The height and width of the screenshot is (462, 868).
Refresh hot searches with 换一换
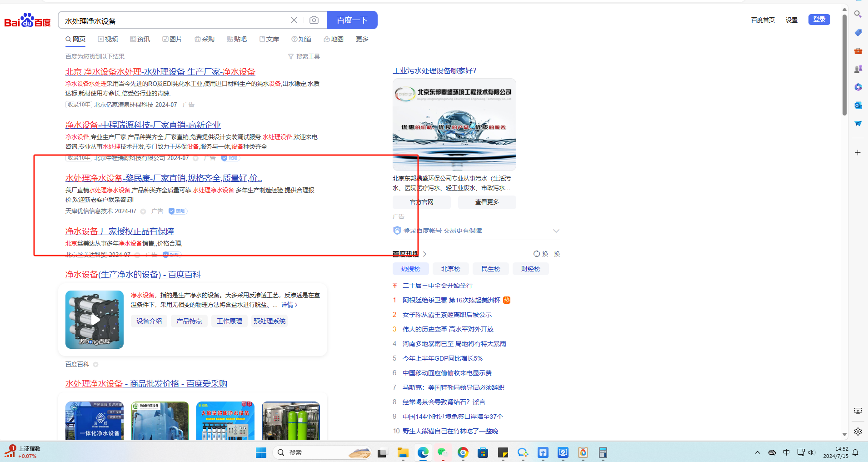pos(547,254)
